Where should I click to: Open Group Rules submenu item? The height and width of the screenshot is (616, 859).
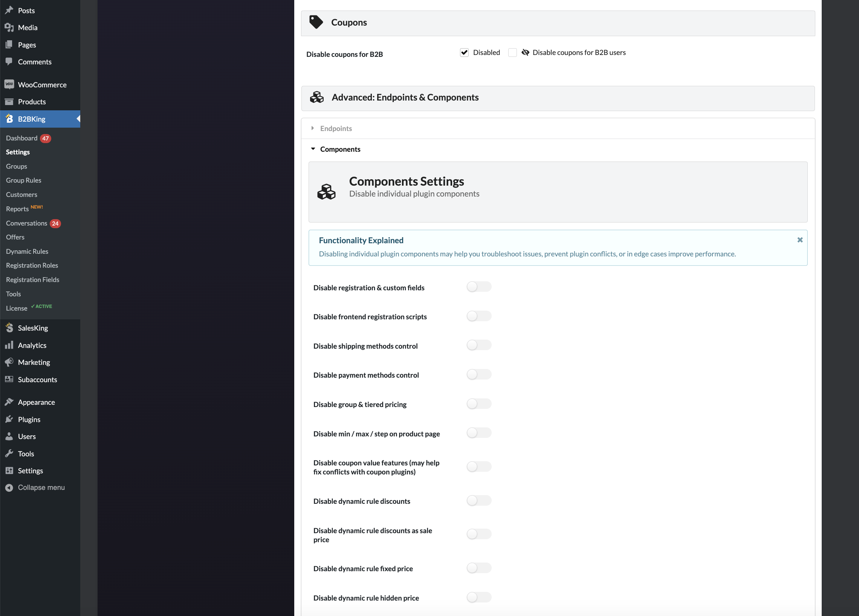click(23, 181)
